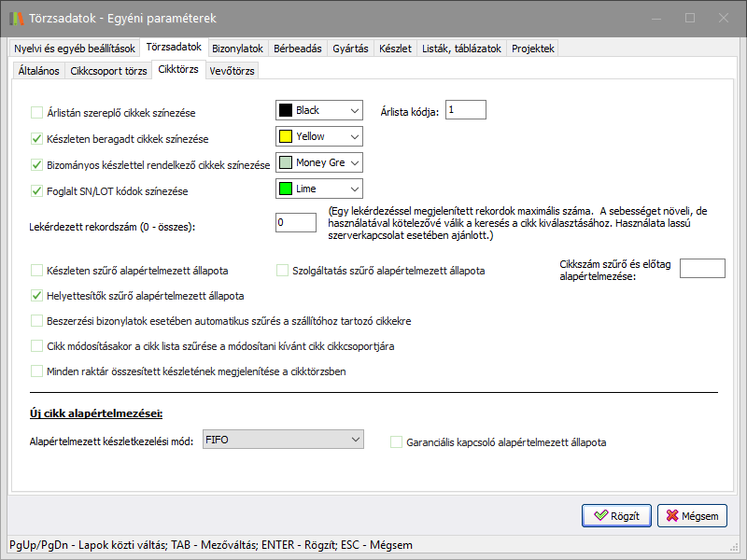The width and height of the screenshot is (747, 560).
Task: Toggle Foglalt SN/LOT kódok színezése checkbox
Action: (x=37, y=191)
